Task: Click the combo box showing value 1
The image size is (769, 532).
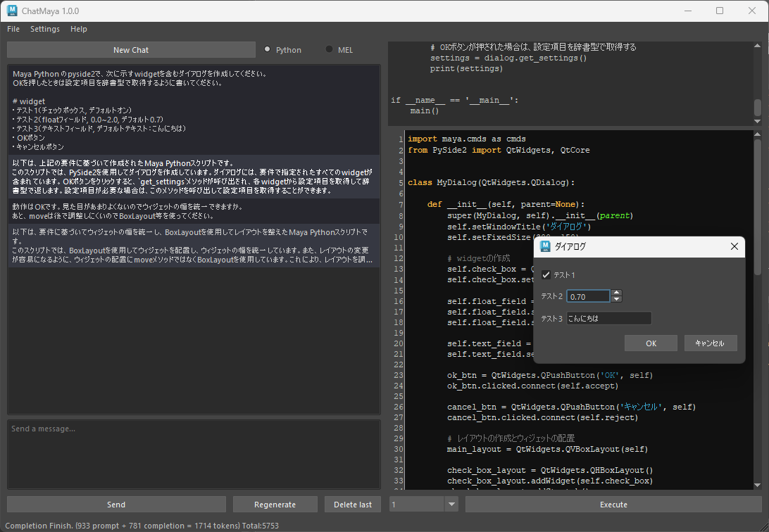Action: click(x=417, y=505)
